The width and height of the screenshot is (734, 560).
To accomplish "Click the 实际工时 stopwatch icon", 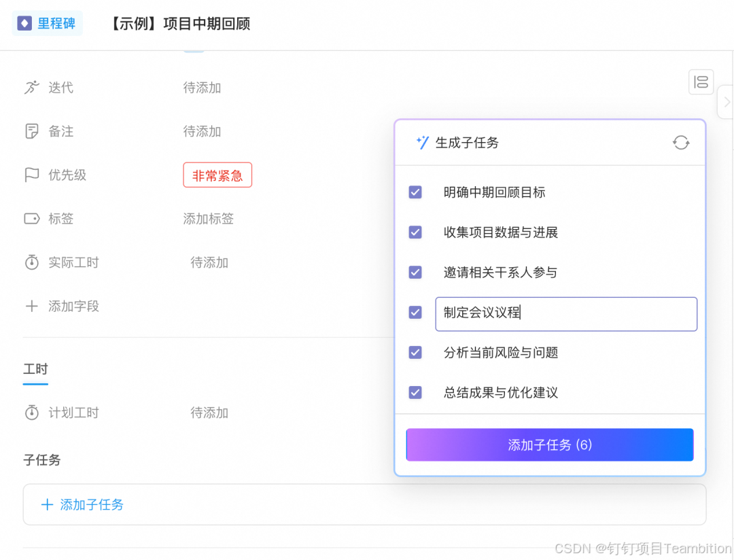I will point(32,262).
